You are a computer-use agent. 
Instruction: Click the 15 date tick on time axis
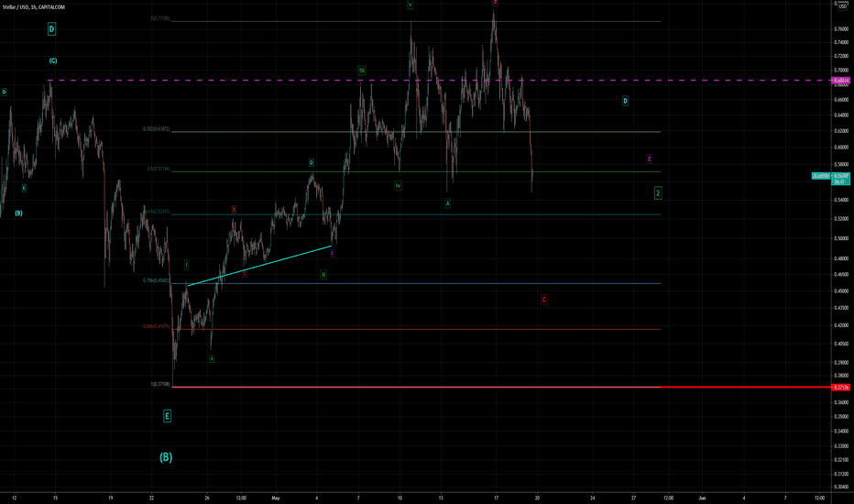click(x=55, y=498)
